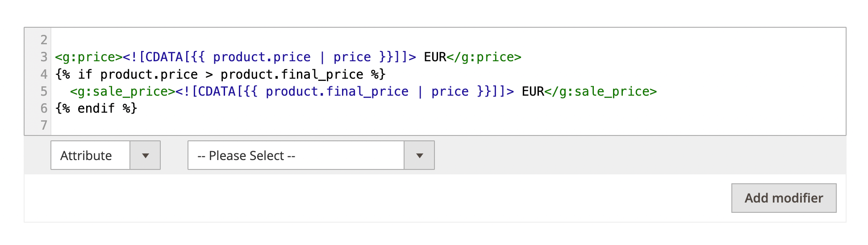Click the EUR text on line 3

(x=435, y=57)
